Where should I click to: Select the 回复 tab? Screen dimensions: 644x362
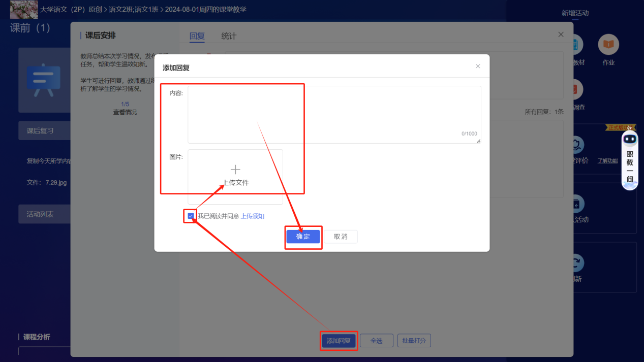point(197,36)
